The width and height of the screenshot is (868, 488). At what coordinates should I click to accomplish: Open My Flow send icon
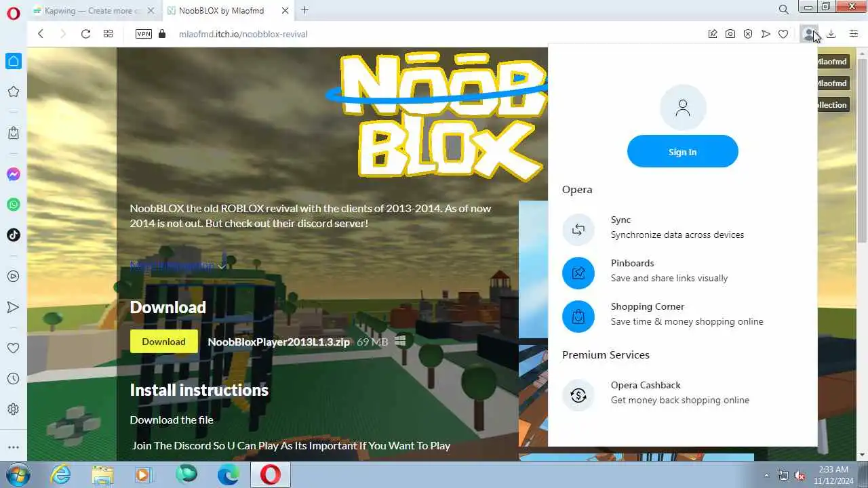[x=766, y=34]
